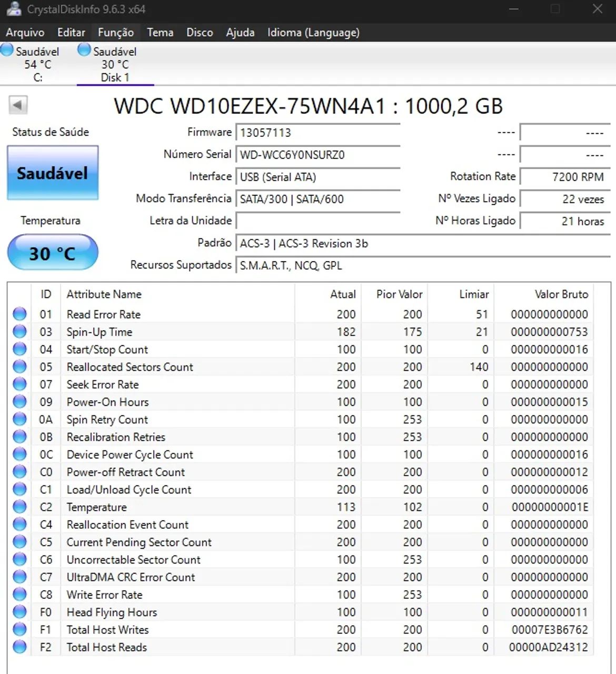Click status orb of Power-off Retract Count row
This screenshot has width=616, height=674.
pos(19,472)
